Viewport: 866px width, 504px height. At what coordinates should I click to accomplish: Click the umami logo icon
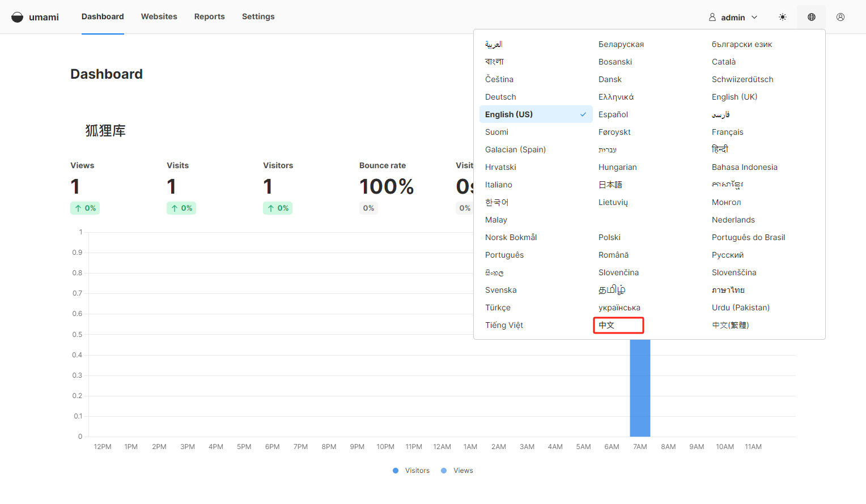(x=18, y=17)
